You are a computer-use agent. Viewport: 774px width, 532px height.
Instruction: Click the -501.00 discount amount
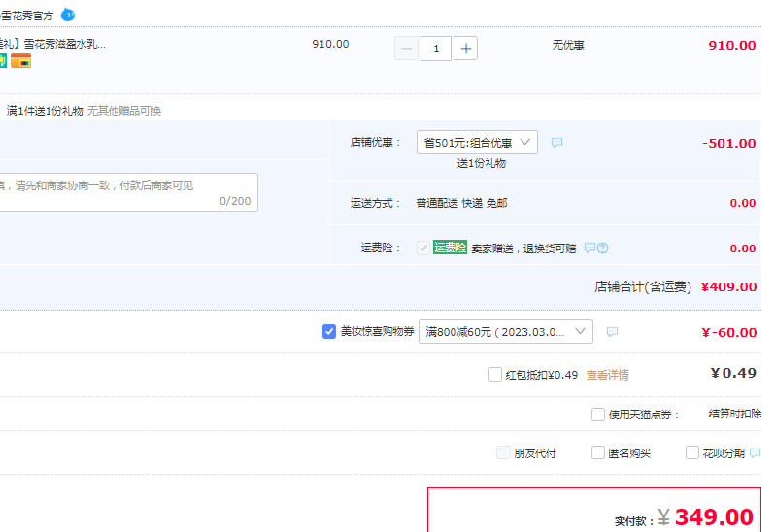click(x=729, y=143)
